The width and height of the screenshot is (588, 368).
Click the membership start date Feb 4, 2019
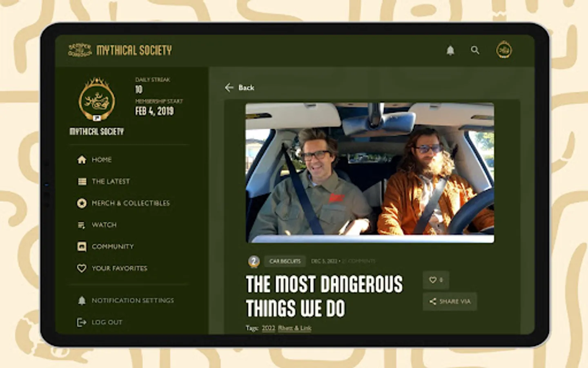coord(154,111)
